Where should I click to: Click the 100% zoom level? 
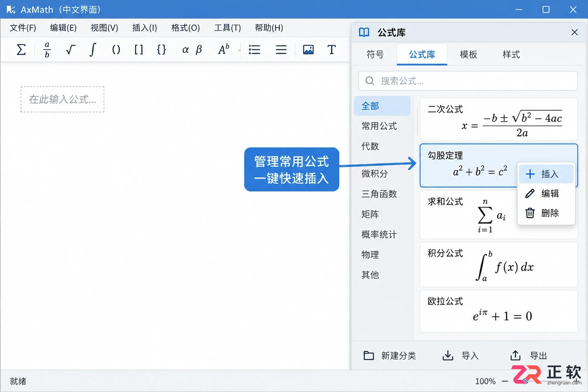click(x=485, y=381)
